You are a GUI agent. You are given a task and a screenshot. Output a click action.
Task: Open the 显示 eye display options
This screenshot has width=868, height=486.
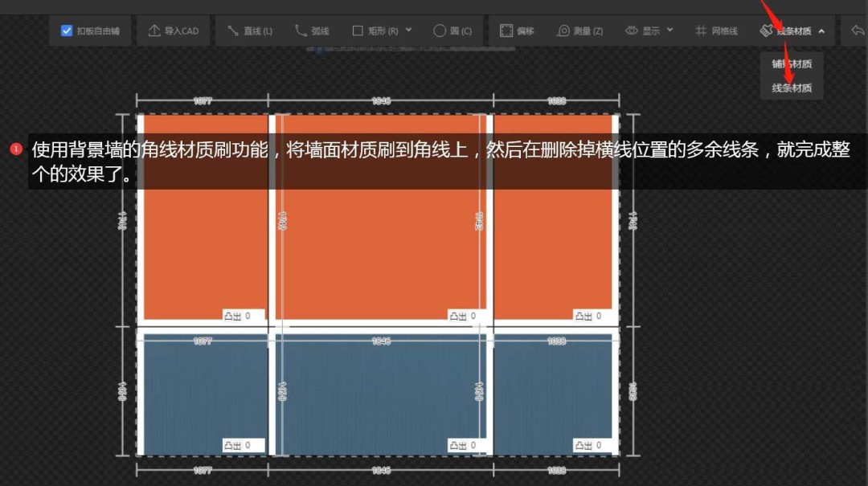633,31
